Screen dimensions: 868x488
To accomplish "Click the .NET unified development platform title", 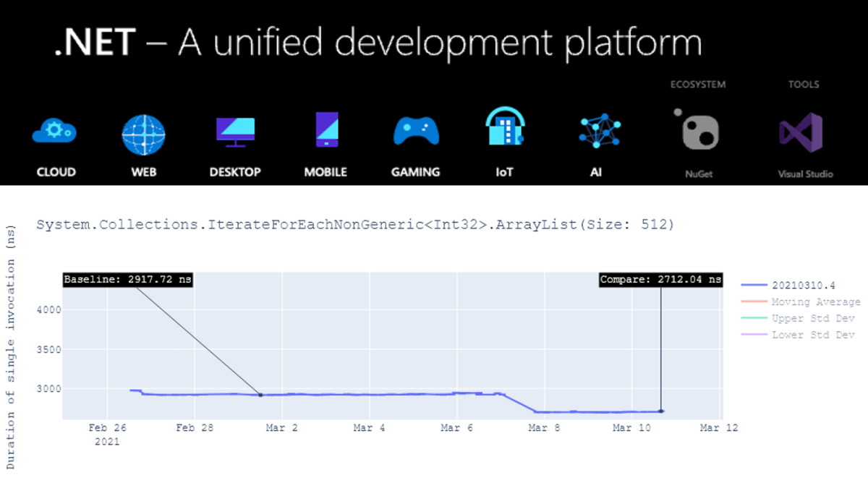I will (x=378, y=43).
